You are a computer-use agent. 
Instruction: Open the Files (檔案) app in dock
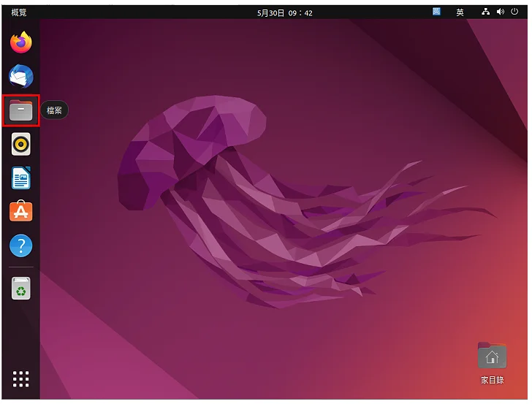21,110
